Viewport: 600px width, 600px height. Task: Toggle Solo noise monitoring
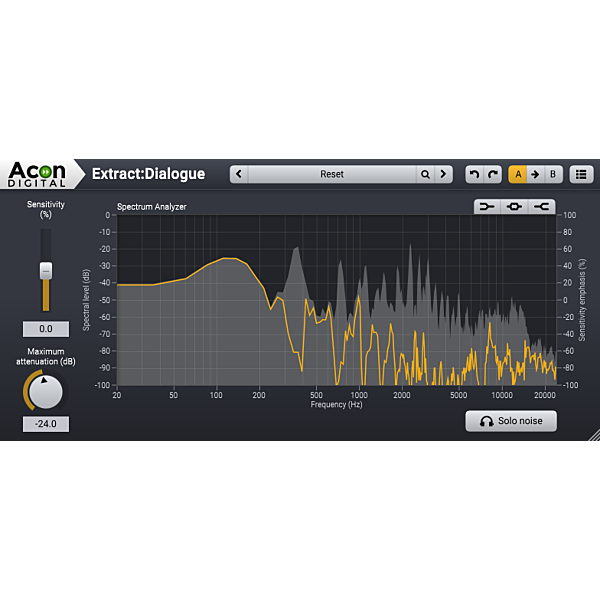[x=511, y=421]
